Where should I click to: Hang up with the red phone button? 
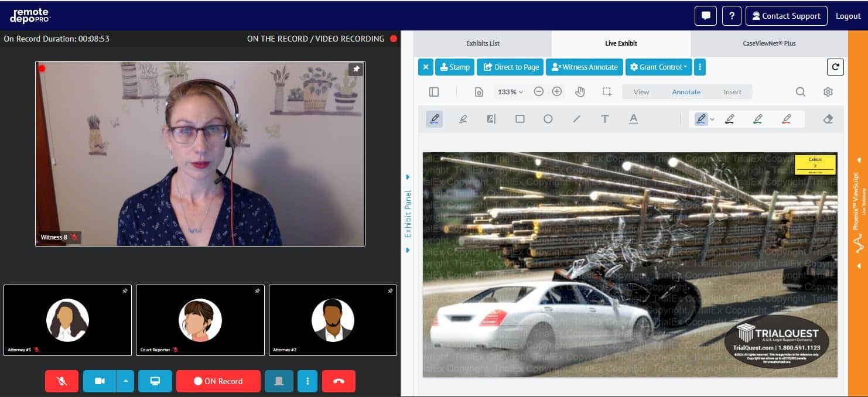point(339,381)
